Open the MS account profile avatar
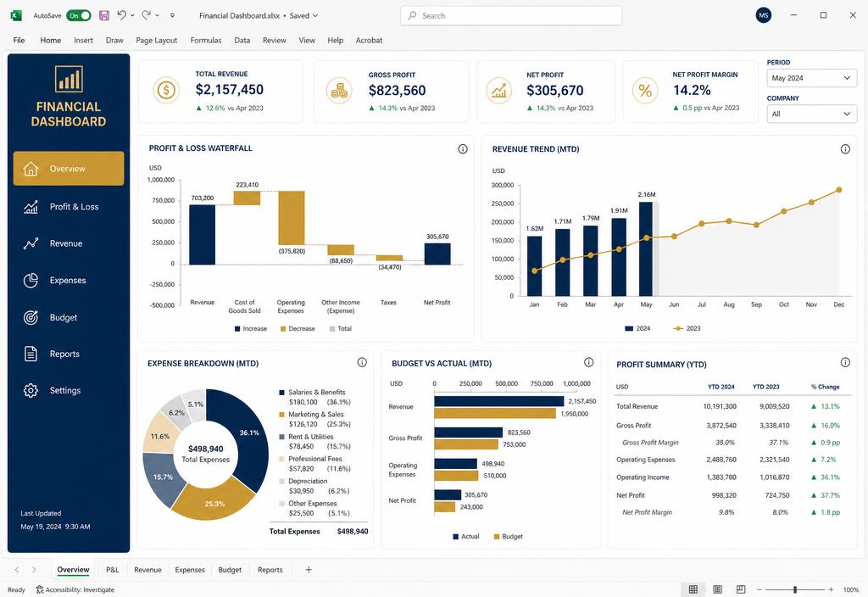 764,15
